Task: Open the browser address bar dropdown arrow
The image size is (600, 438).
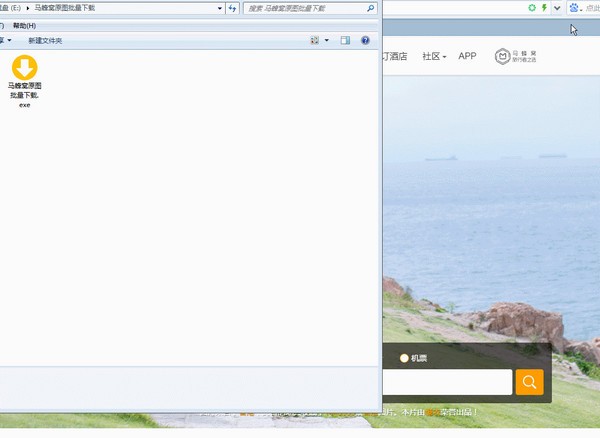Action: (556, 8)
